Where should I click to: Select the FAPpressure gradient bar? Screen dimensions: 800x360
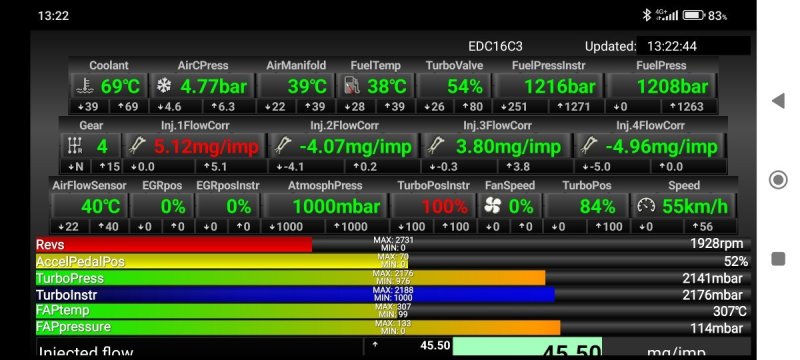tap(298, 327)
